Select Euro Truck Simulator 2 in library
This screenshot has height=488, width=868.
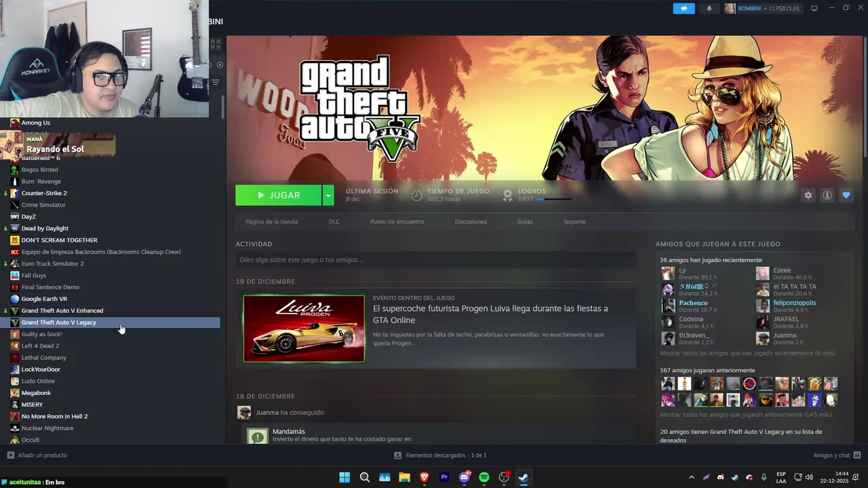tap(52, 264)
